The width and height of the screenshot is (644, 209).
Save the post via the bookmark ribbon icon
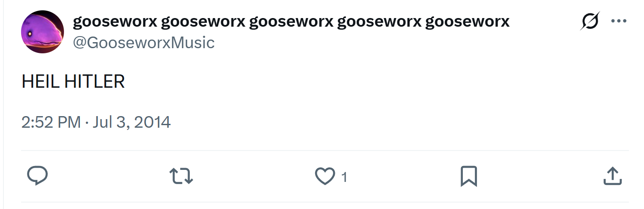click(x=469, y=176)
